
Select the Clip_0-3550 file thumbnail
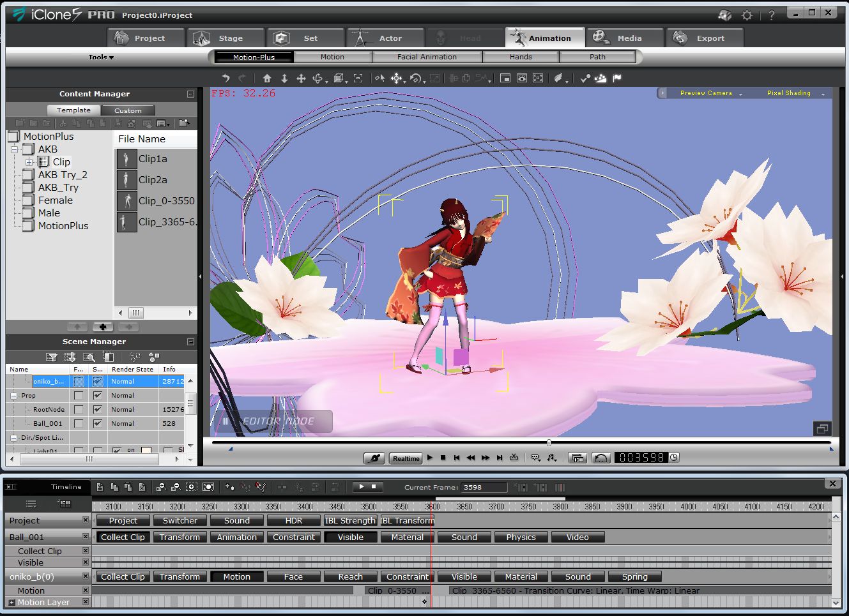pyautogui.click(x=127, y=200)
